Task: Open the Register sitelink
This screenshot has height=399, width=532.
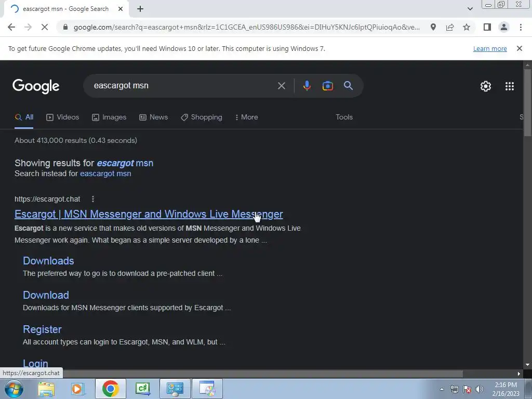Action: click(x=42, y=329)
